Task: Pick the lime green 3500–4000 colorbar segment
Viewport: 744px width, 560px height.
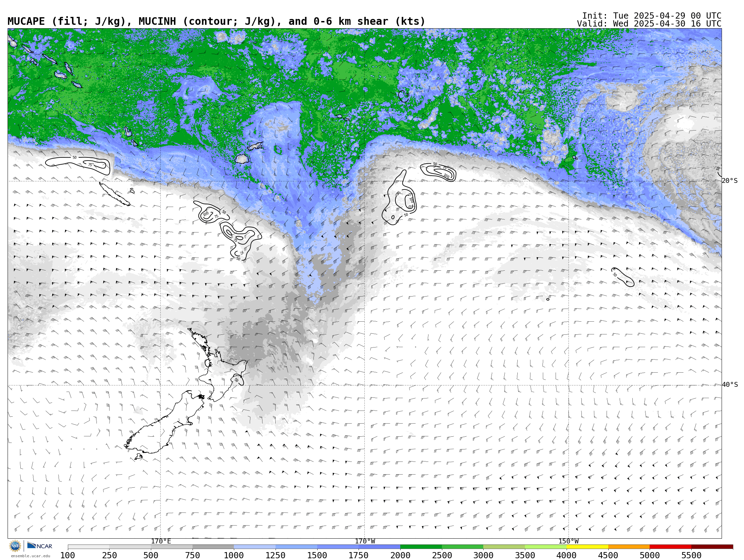Action: click(x=546, y=547)
